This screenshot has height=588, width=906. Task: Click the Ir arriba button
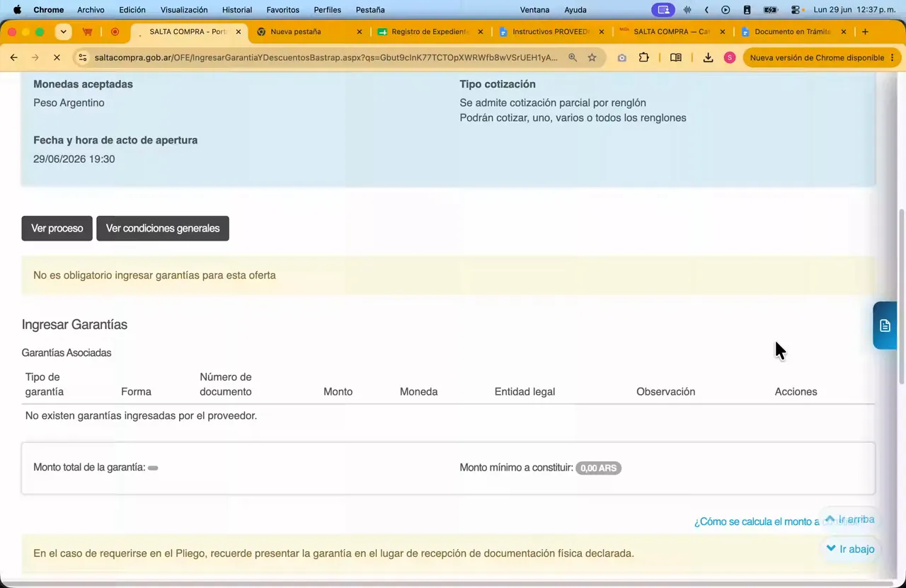click(x=849, y=519)
